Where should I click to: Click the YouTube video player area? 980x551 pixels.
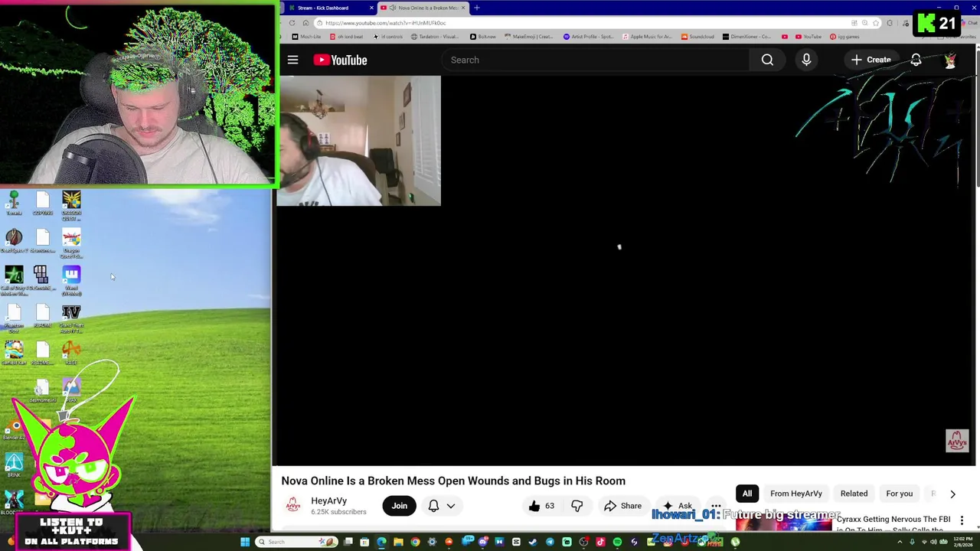tap(625, 270)
